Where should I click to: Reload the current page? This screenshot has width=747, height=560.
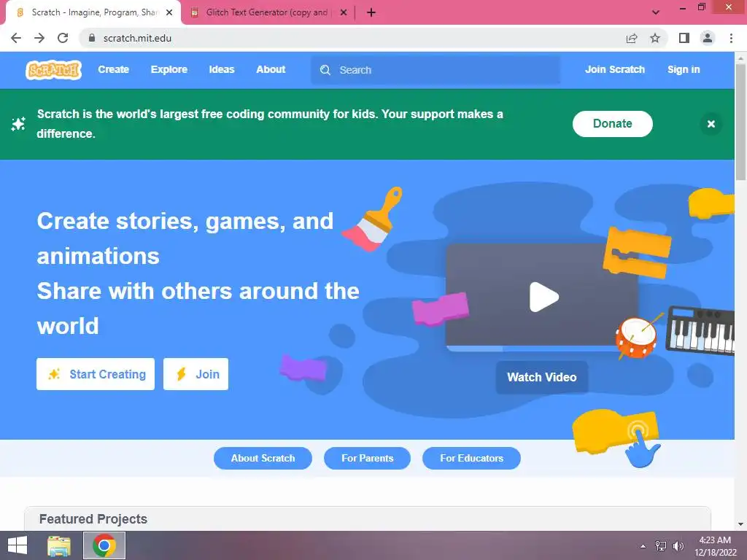[x=63, y=38]
